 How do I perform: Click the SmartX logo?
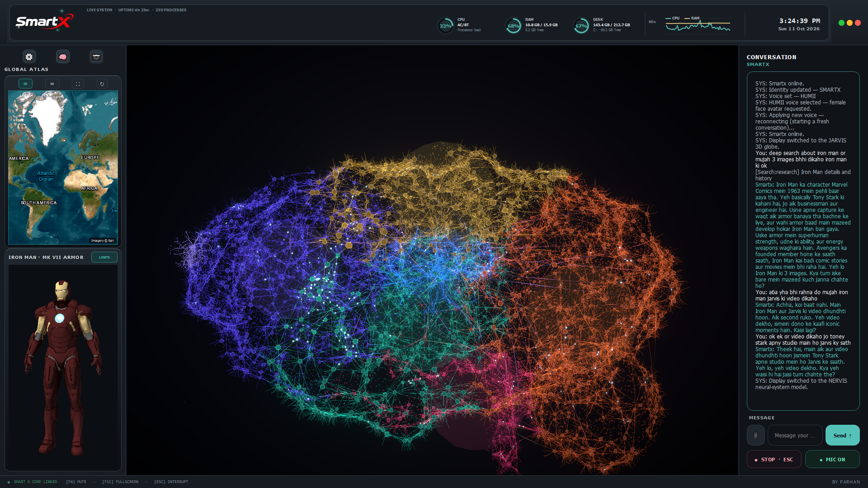coord(44,21)
